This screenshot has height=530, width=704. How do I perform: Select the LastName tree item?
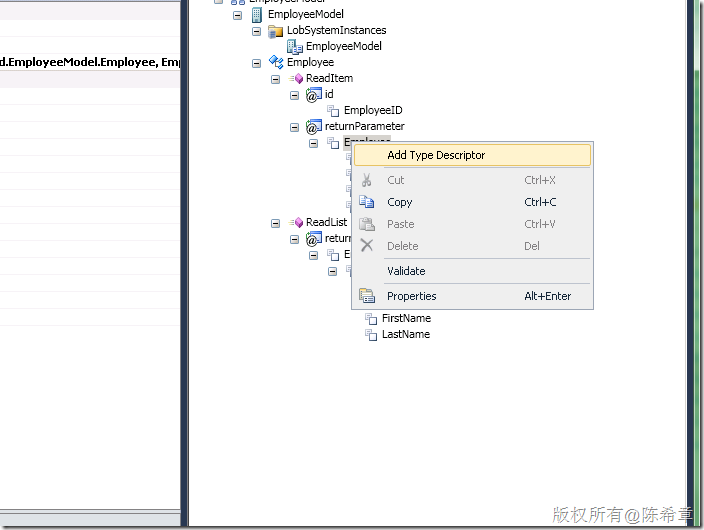(406, 335)
